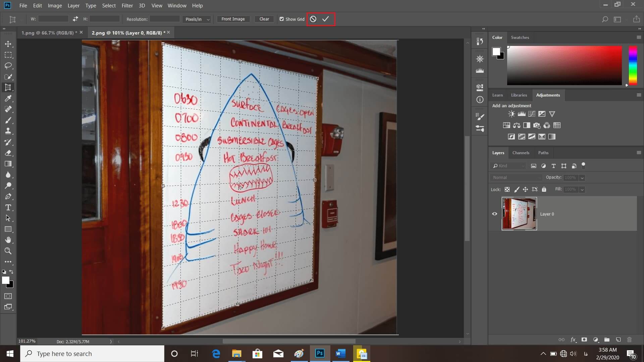Image resolution: width=644 pixels, height=362 pixels.
Task: Expand the Normal blend mode dropdown
Action: click(516, 178)
